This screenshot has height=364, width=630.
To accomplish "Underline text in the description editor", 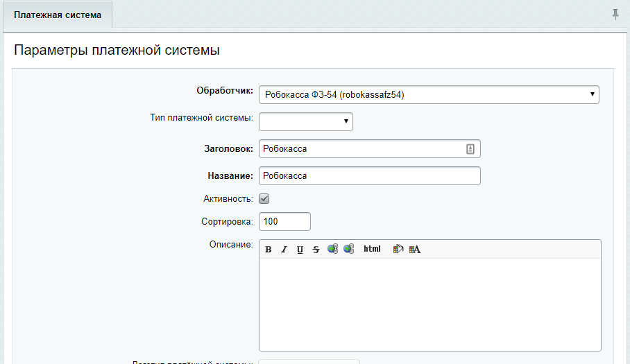I will point(300,250).
